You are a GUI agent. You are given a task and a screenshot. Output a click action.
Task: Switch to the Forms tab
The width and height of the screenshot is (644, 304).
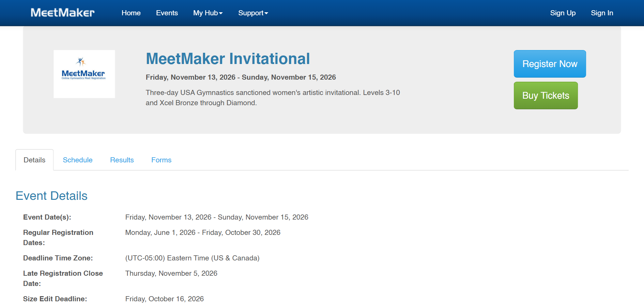pos(162,160)
